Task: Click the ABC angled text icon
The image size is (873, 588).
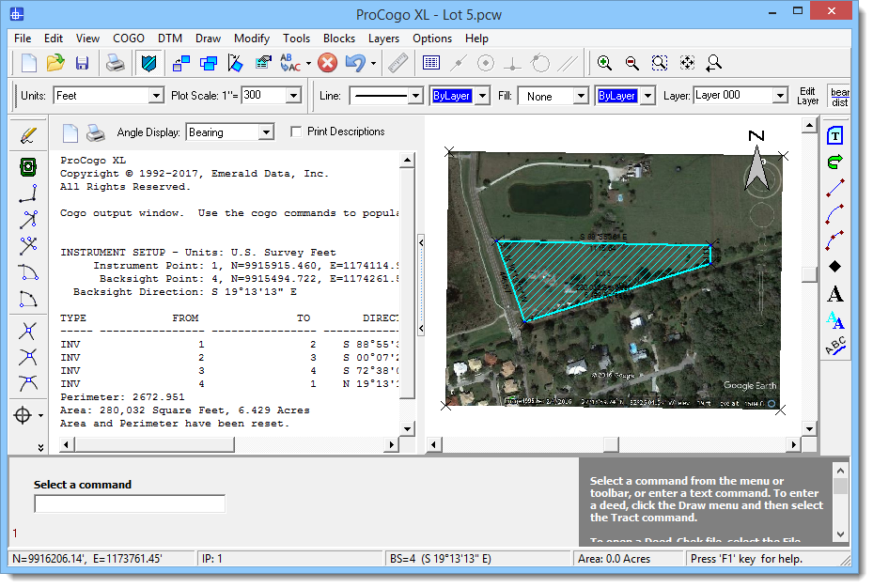Action: point(834,346)
